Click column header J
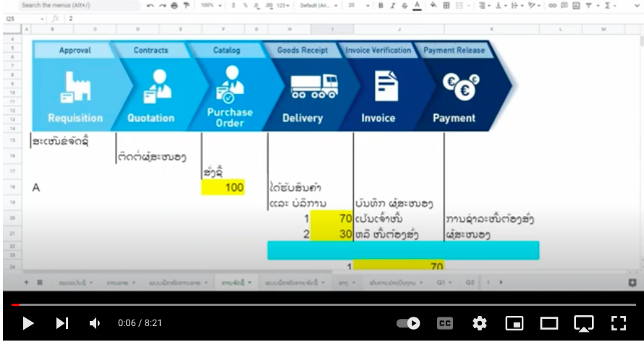The image size is (644, 342). click(399, 29)
